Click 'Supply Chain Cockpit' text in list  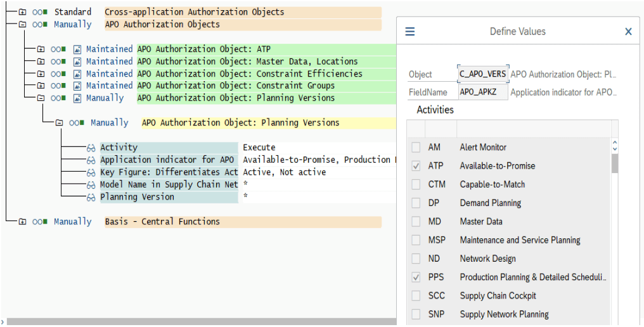coord(498,295)
